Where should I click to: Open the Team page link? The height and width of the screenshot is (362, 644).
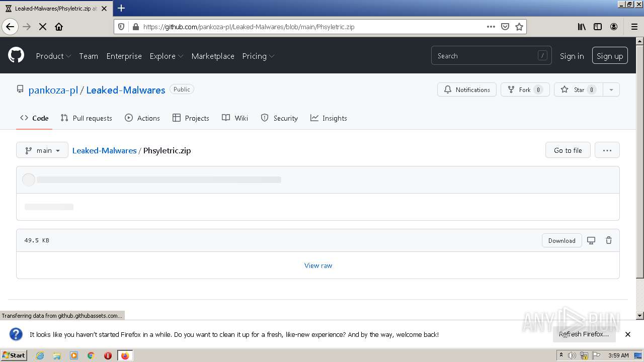pyautogui.click(x=89, y=56)
